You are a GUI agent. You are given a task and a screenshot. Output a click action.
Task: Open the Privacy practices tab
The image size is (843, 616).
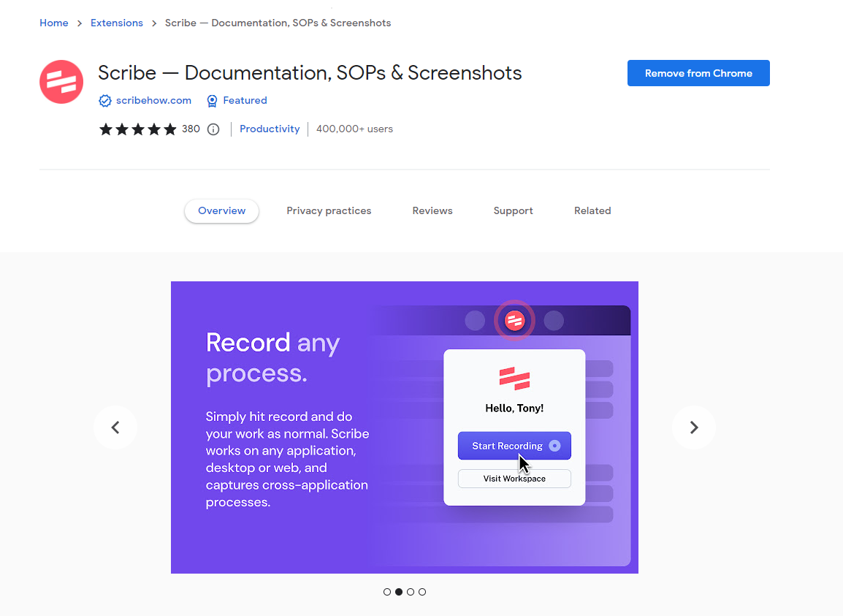(x=329, y=211)
